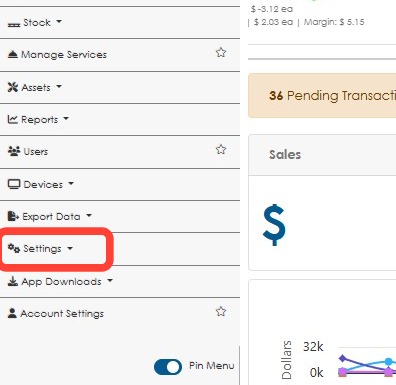Toggle the Pin Menu switch
396x385 pixels.
[168, 367]
